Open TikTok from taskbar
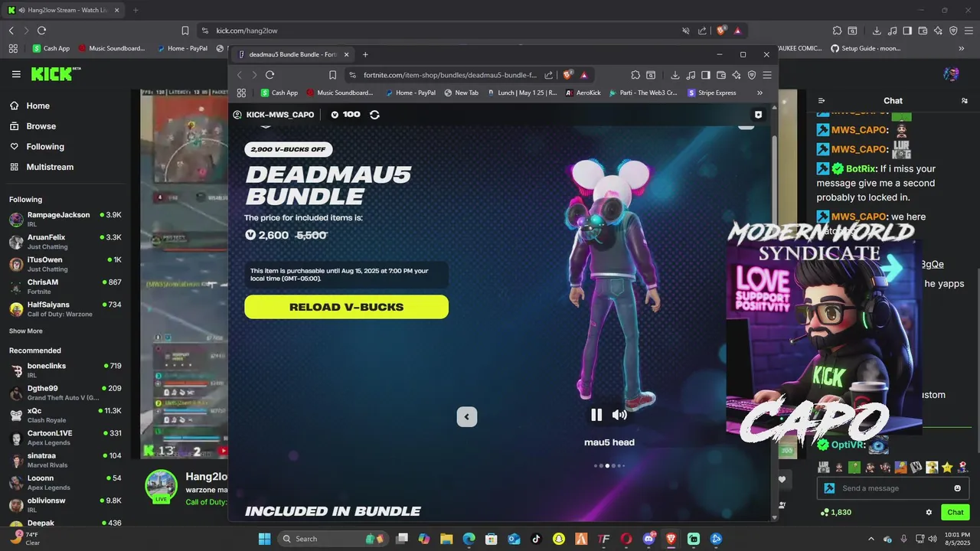The height and width of the screenshot is (551, 980). click(537, 539)
